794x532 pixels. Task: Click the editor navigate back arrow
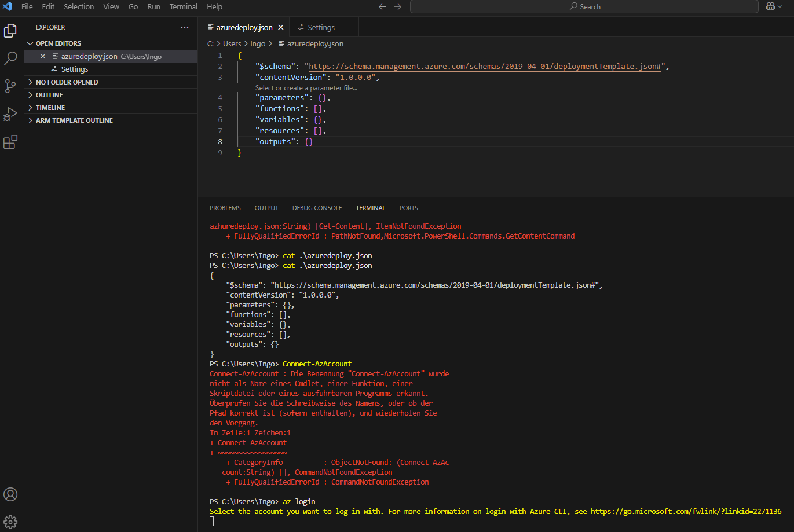coord(382,6)
